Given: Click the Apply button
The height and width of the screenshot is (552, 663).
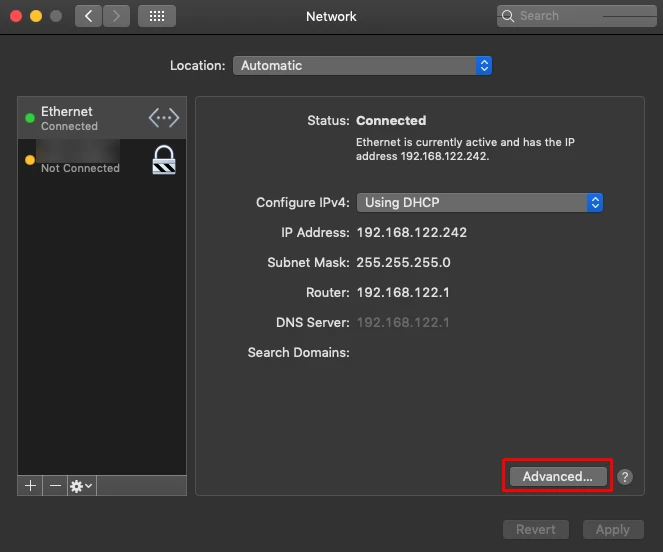Looking at the screenshot, I should [x=613, y=530].
